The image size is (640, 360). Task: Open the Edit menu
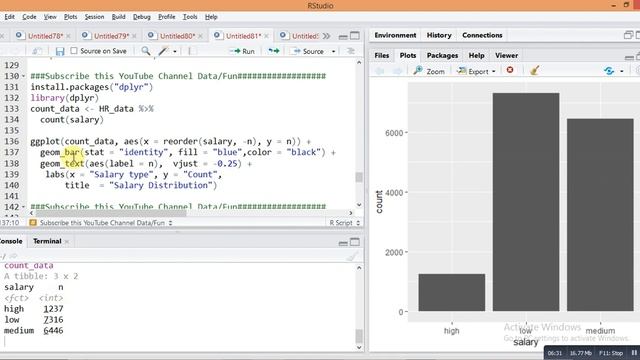[x=9, y=17]
